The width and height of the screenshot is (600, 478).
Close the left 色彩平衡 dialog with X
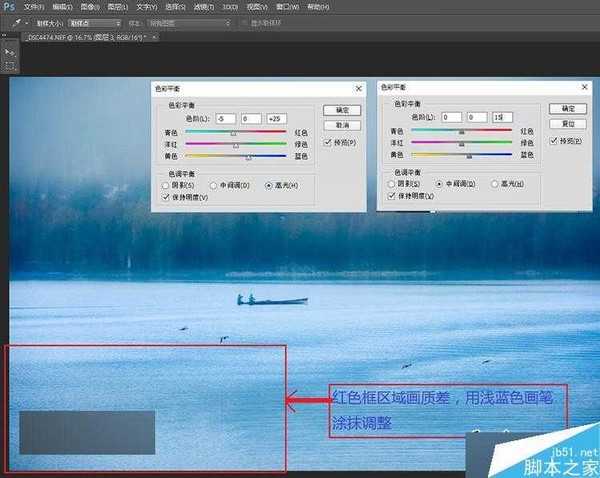click(x=359, y=89)
